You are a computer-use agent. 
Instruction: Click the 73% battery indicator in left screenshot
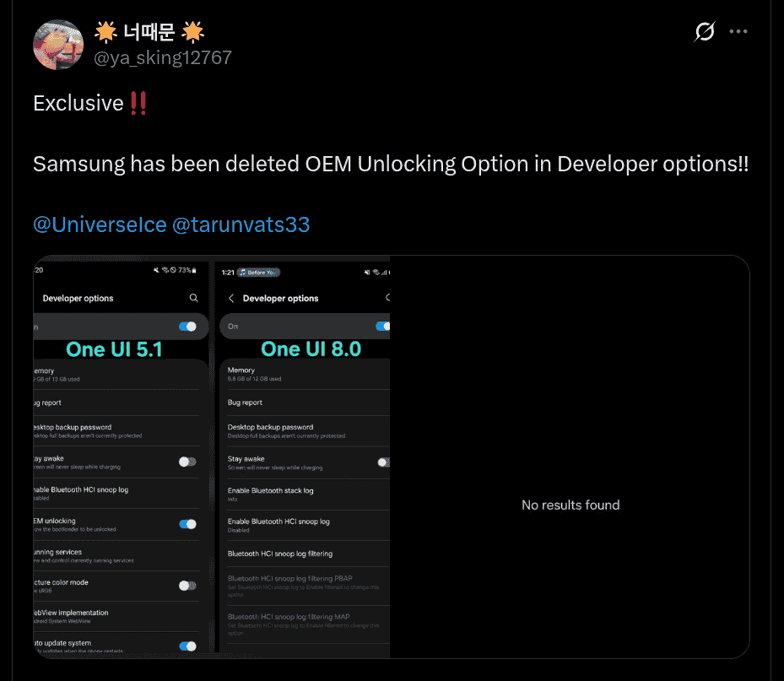click(187, 270)
